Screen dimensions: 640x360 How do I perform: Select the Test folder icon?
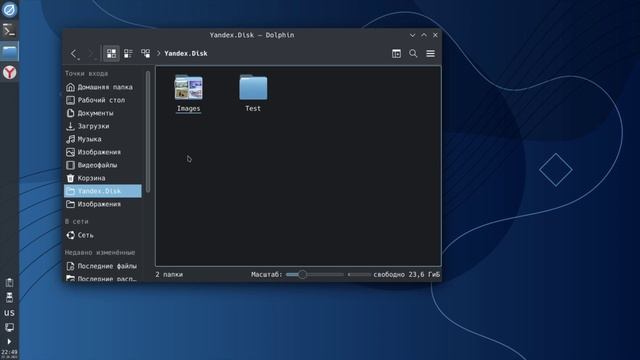[x=253, y=87]
